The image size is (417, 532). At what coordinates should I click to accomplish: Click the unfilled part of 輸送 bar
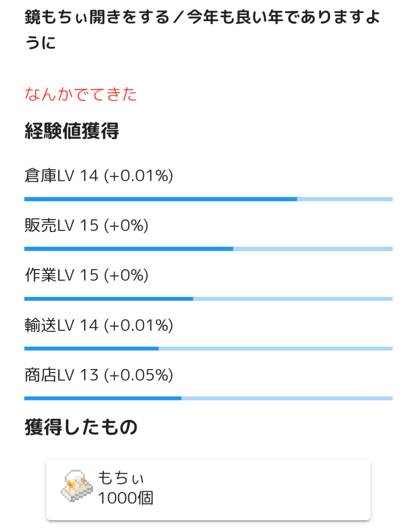[x=275, y=349]
